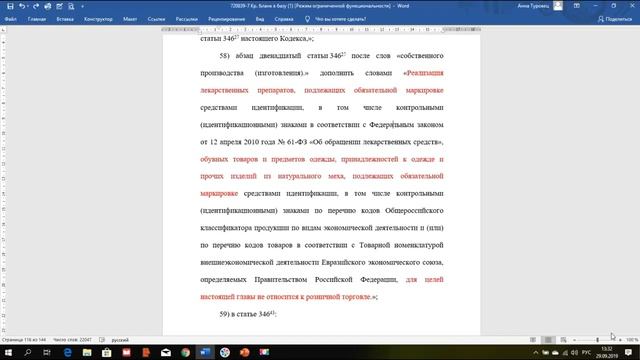
Task: Open Google Chrome from taskbar
Action: pyautogui.click(x=186, y=352)
